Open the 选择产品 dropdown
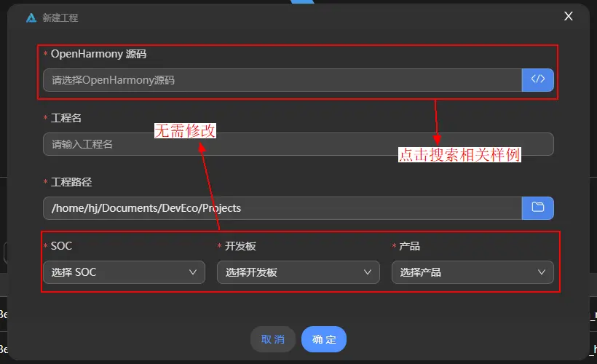597x364 pixels. (x=473, y=272)
